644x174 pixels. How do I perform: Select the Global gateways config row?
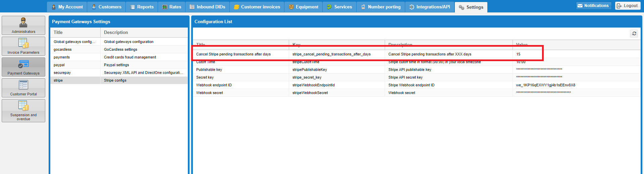(119, 42)
